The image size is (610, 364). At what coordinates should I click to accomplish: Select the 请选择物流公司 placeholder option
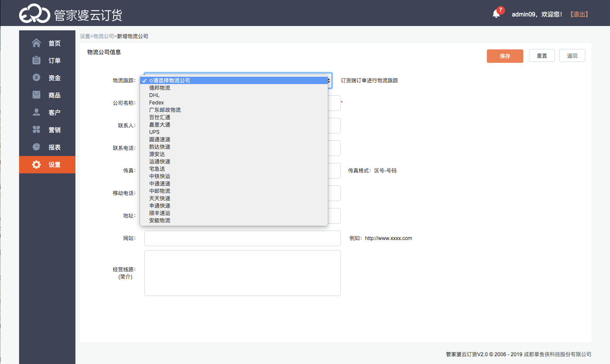pyautogui.click(x=234, y=81)
